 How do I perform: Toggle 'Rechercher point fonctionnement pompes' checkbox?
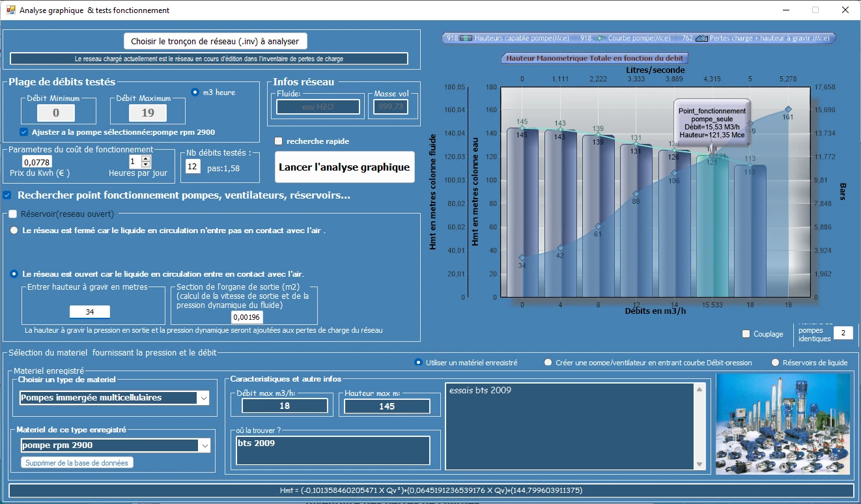click(7, 195)
